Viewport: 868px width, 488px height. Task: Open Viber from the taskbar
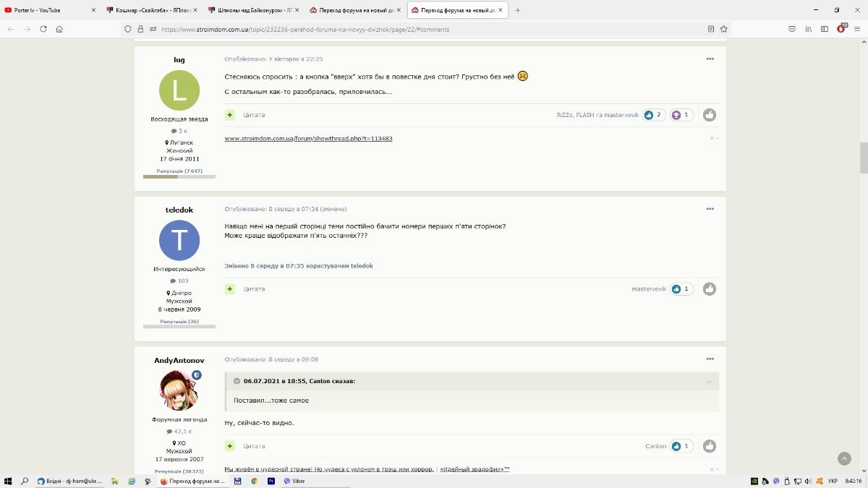(x=294, y=481)
